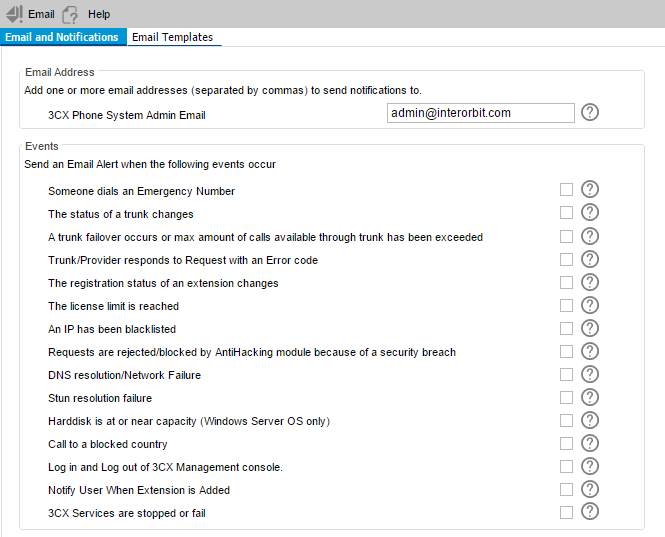Open help for Call to a blocked country
Image resolution: width=665 pixels, height=537 pixels.
(x=590, y=443)
